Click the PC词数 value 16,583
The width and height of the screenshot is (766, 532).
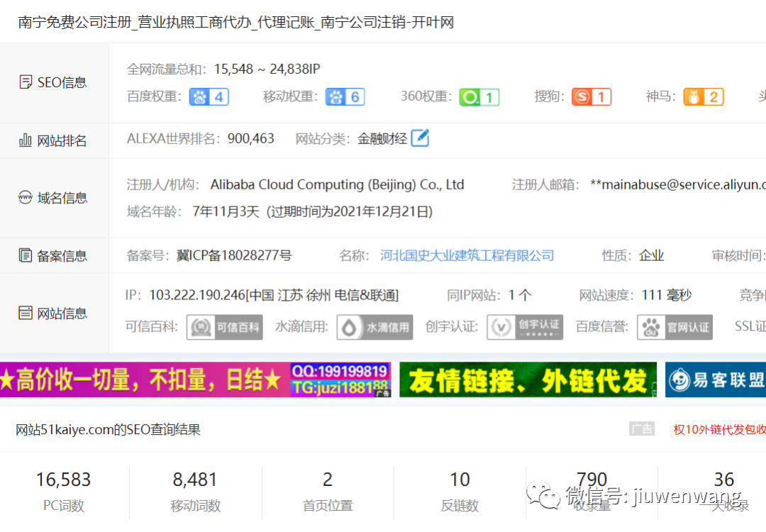point(64,480)
